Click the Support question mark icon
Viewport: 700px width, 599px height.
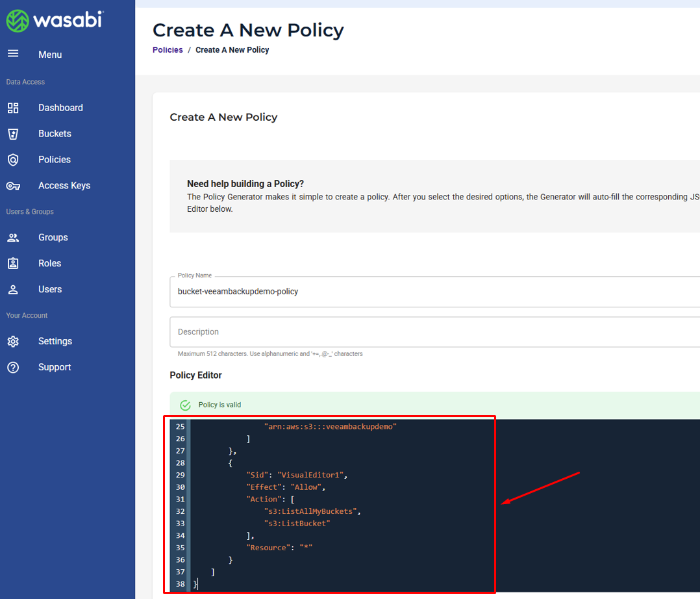pyautogui.click(x=13, y=367)
